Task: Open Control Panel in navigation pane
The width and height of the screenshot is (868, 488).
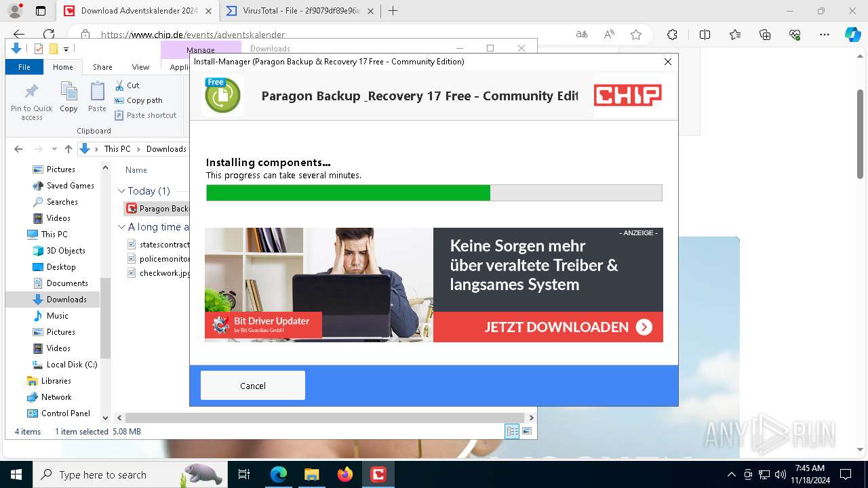Action: 65,413
